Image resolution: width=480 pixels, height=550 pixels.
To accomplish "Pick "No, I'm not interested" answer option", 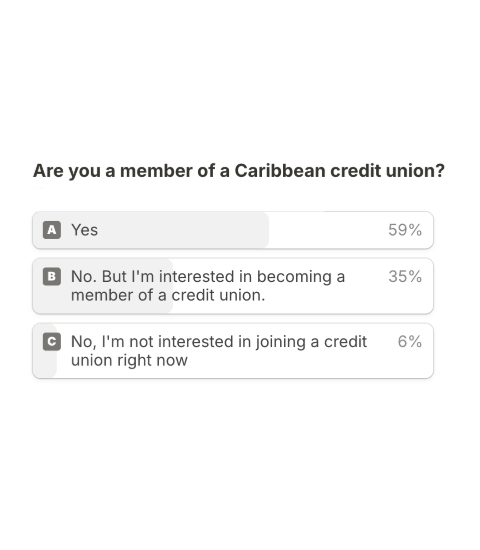I will pos(233,351).
